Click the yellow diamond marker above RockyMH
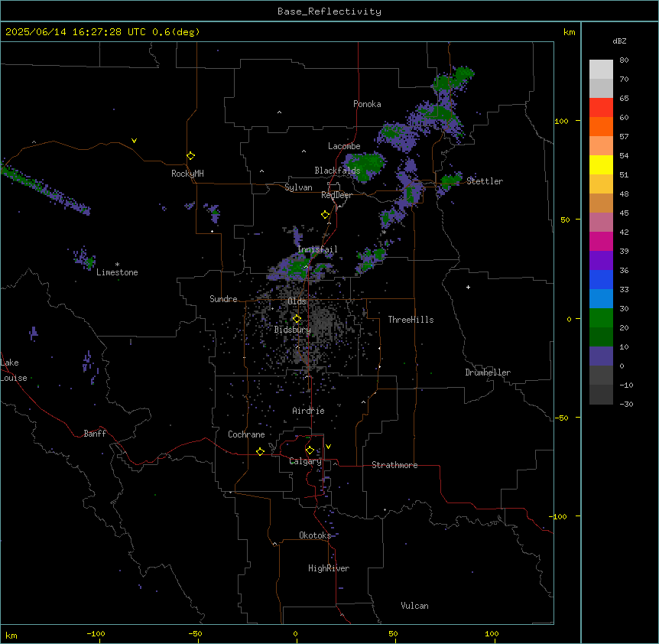659x644 pixels. [x=191, y=156]
